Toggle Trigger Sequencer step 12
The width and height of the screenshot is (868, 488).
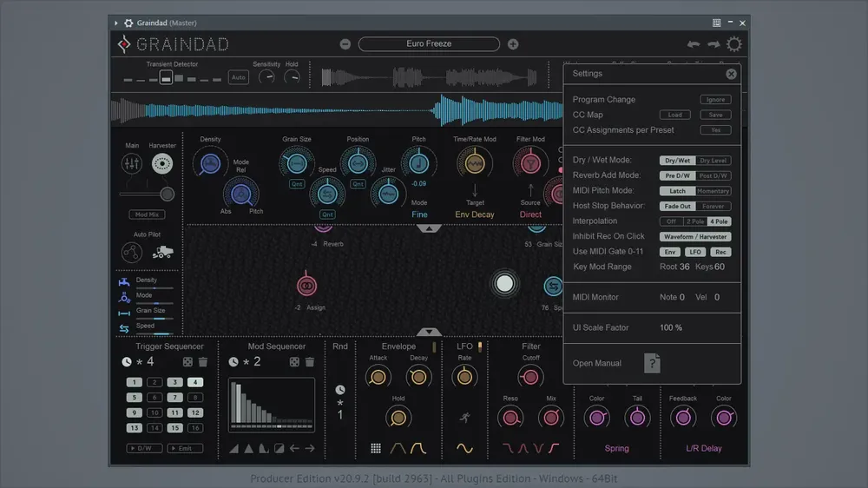click(194, 412)
